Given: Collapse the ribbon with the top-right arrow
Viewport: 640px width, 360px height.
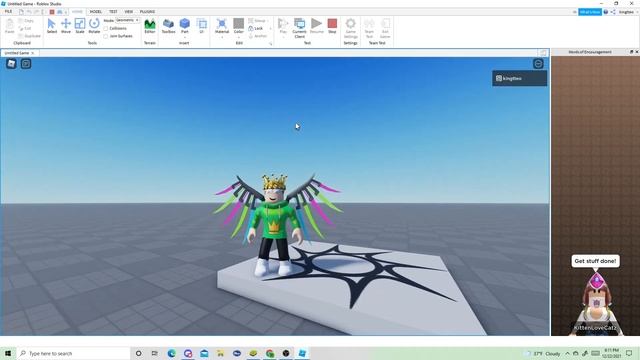Looking at the screenshot, I should pyautogui.click(x=574, y=12).
